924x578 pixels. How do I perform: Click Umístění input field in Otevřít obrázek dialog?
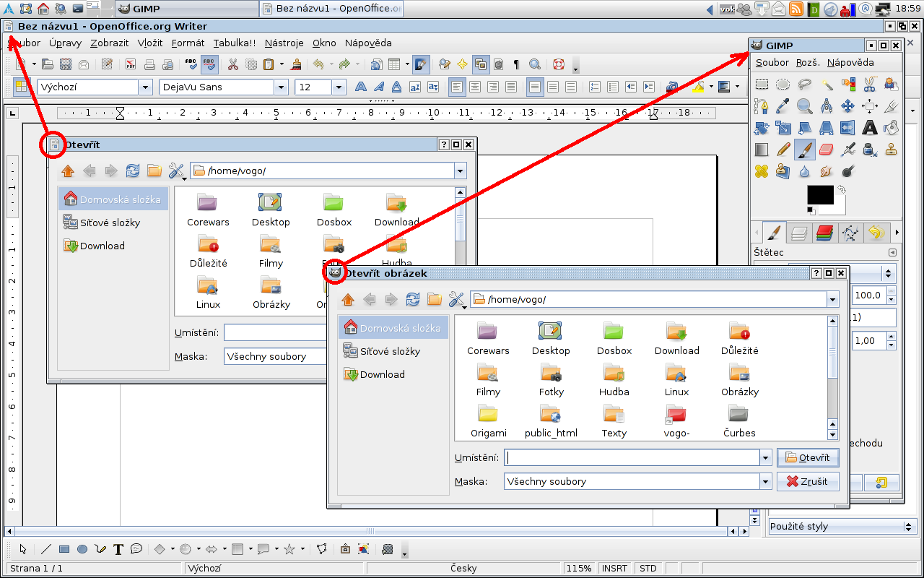click(x=632, y=457)
